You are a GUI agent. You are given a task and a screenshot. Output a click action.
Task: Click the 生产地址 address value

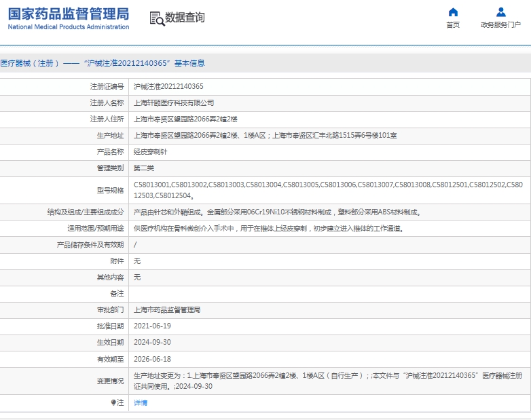pos(265,136)
